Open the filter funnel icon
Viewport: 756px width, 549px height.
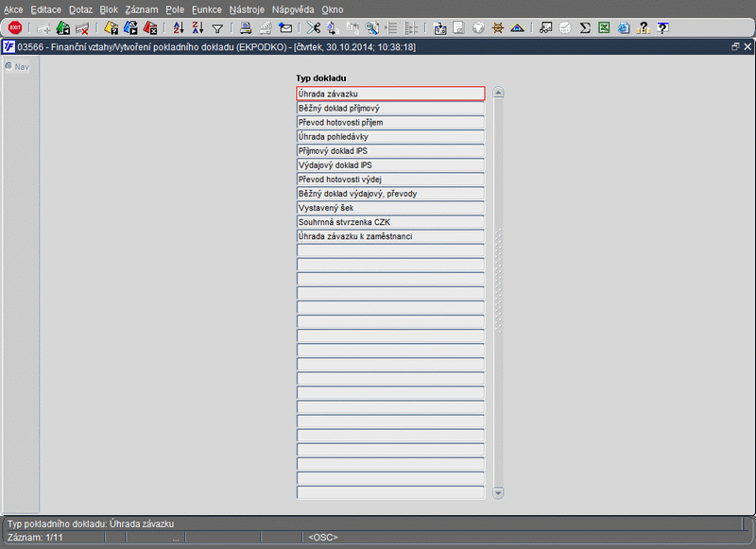click(x=217, y=29)
